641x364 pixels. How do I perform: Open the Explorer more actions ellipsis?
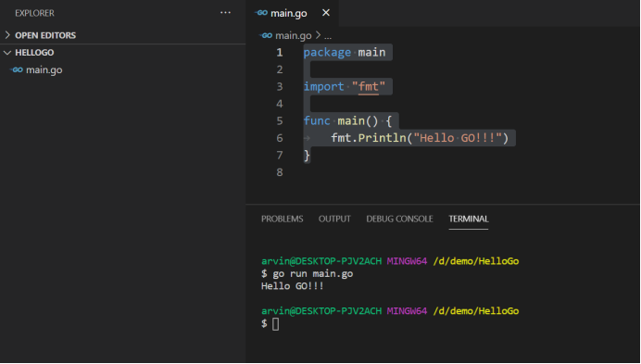coord(225,13)
